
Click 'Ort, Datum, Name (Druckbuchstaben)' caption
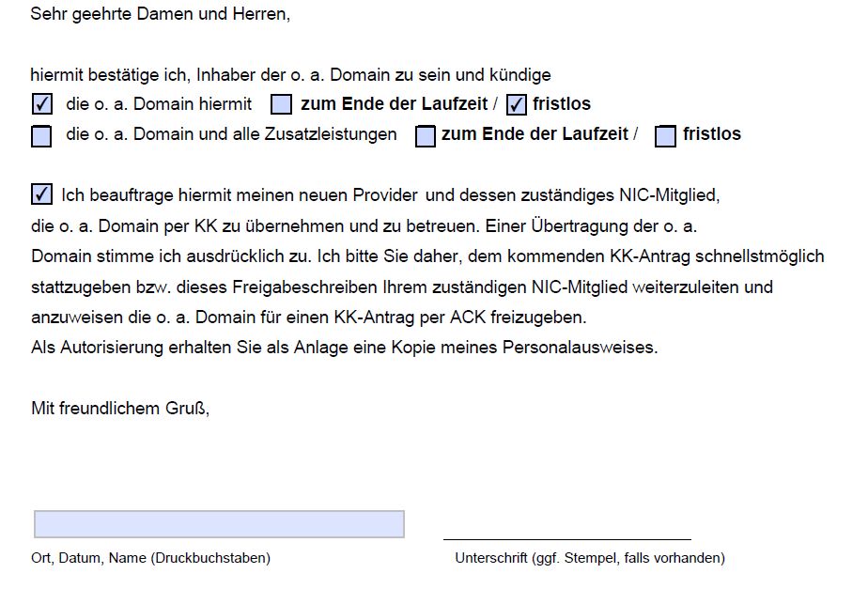point(151,558)
